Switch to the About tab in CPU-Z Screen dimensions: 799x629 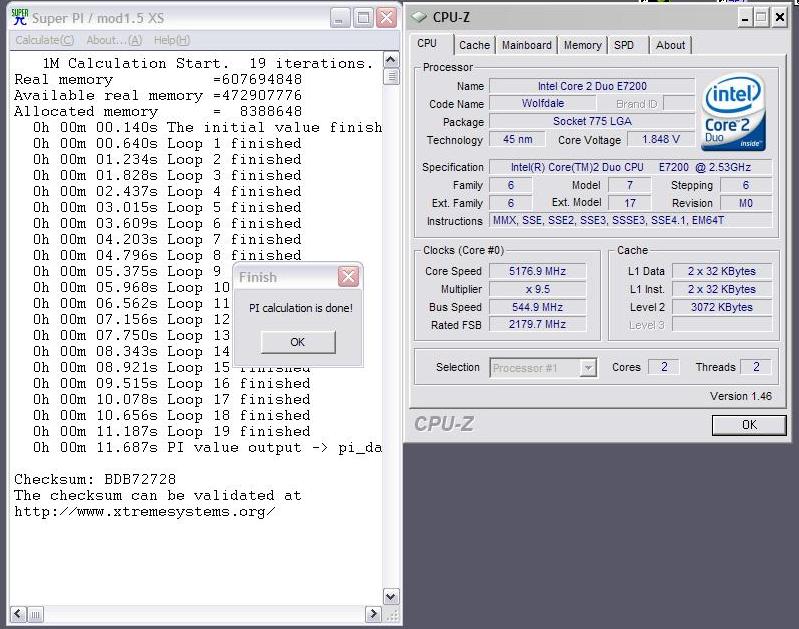pyautogui.click(x=670, y=45)
